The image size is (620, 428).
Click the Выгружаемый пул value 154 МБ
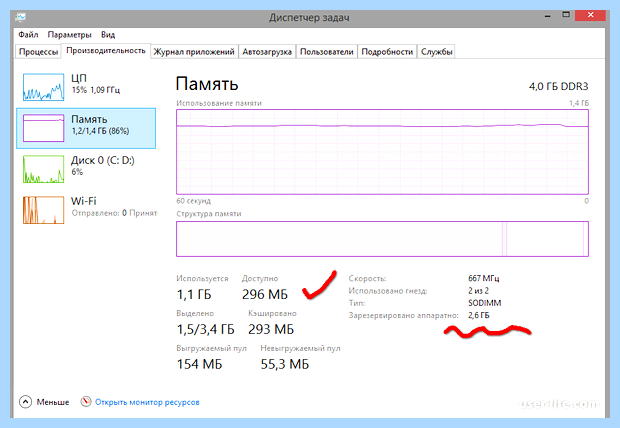(x=199, y=364)
